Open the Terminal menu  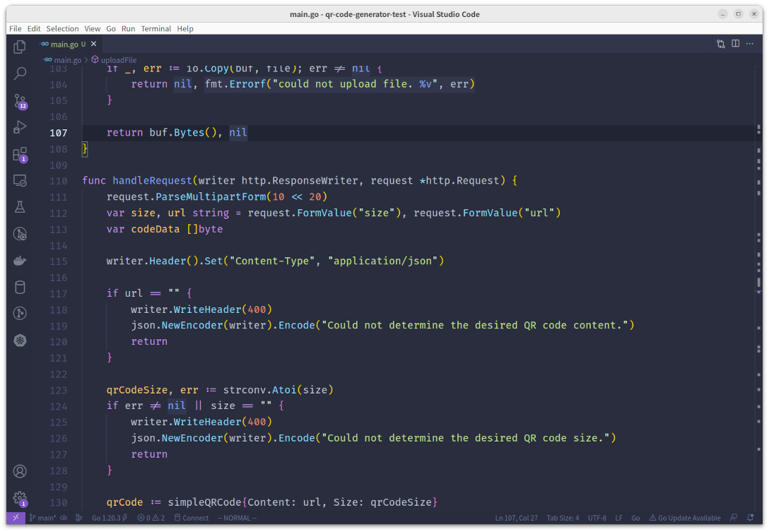click(156, 28)
